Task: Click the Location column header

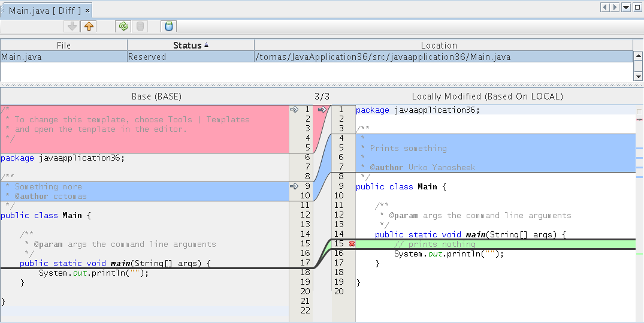Action: coord(439,46)
